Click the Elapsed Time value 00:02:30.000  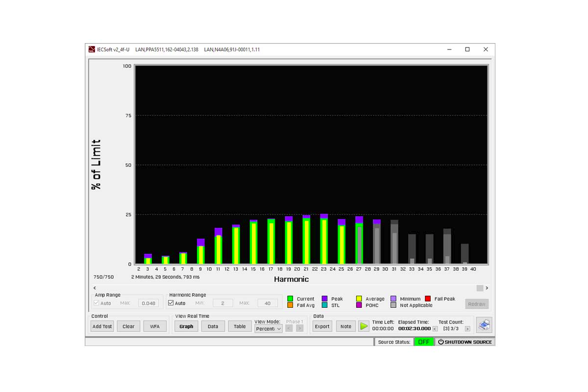pyautogui.click(x=415, y=328)
